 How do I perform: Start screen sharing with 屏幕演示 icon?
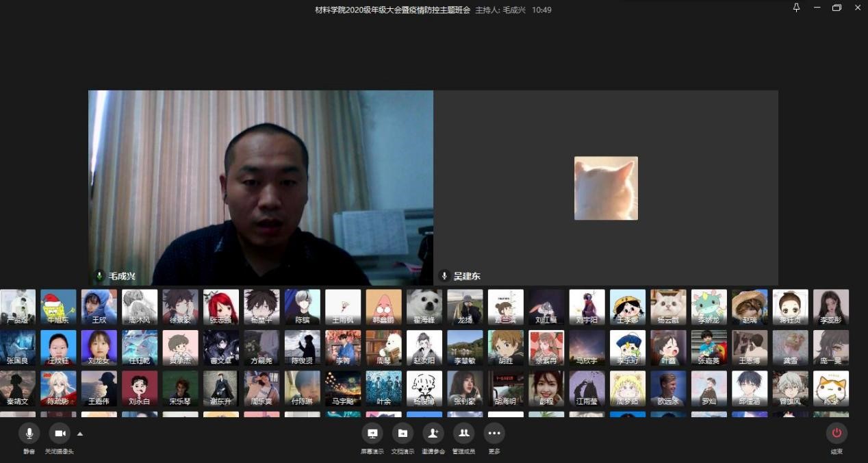[372, 434]
